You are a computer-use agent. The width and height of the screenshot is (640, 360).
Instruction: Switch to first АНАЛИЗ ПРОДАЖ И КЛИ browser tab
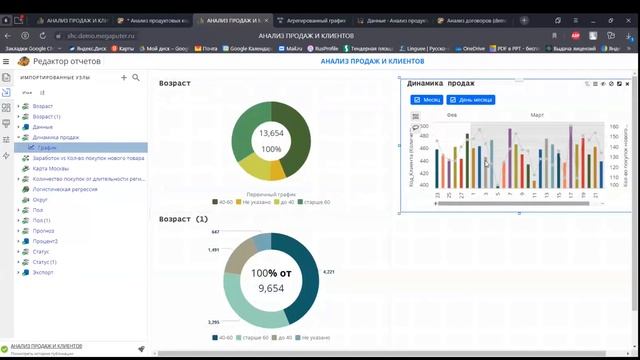coord(72,20)
